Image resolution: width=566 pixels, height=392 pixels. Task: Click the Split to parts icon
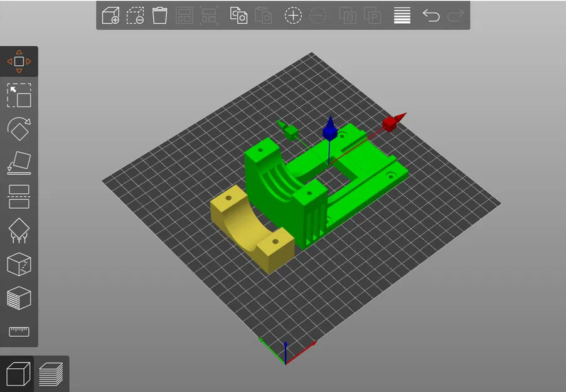(x=372, y=16)
